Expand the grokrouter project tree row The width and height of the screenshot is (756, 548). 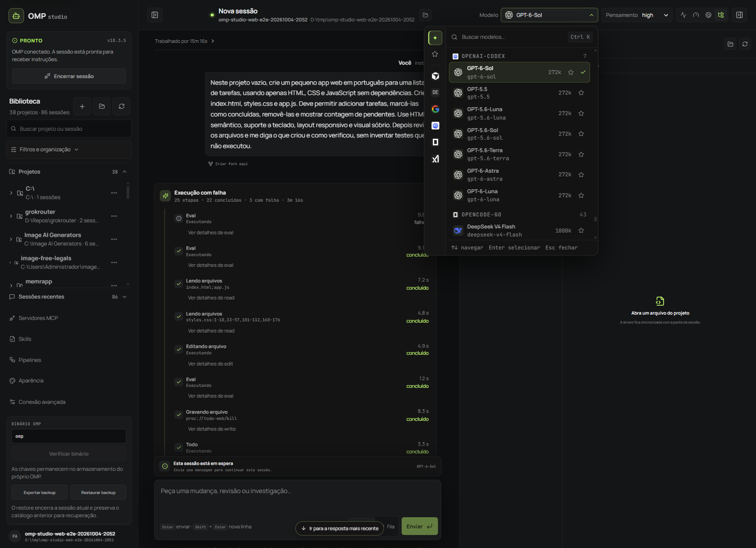point(11,216)
